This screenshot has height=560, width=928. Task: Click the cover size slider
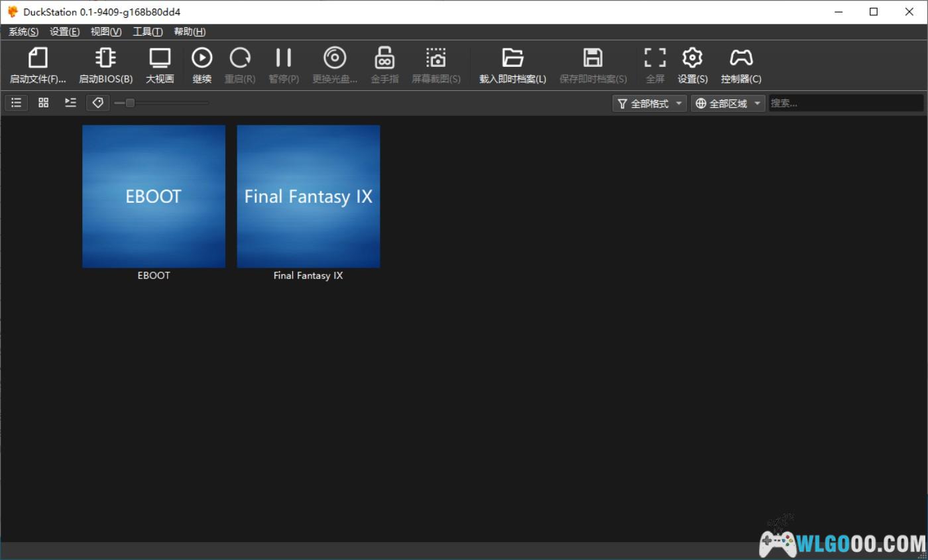(161, 103)
